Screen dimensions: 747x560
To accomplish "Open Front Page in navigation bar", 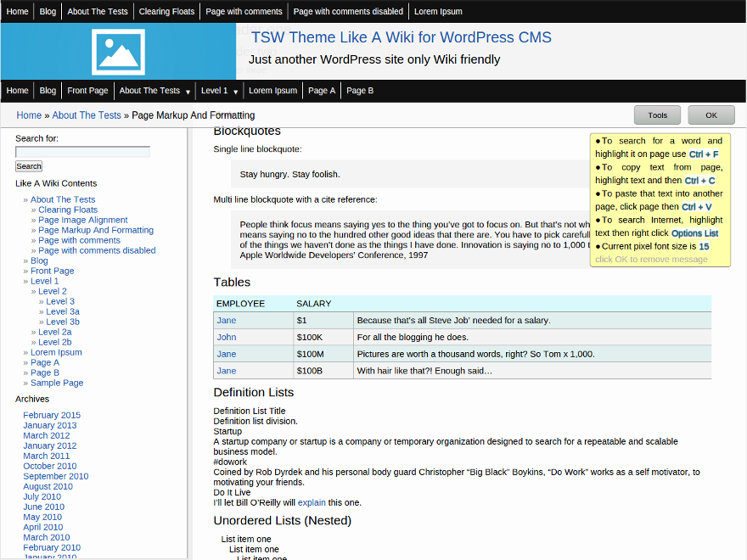I will coord(87,91).
